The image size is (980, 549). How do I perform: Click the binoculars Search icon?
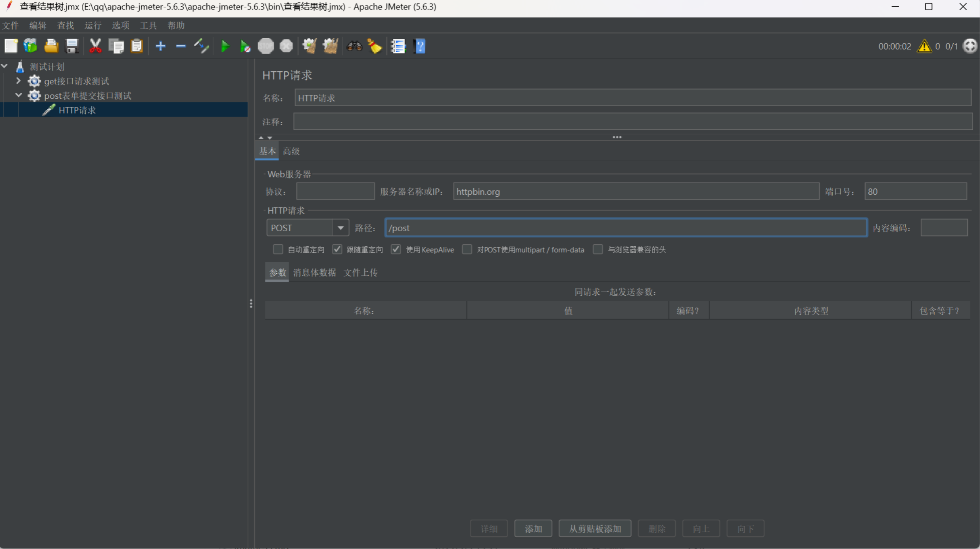pyautogui.click(x=354, y=46)
